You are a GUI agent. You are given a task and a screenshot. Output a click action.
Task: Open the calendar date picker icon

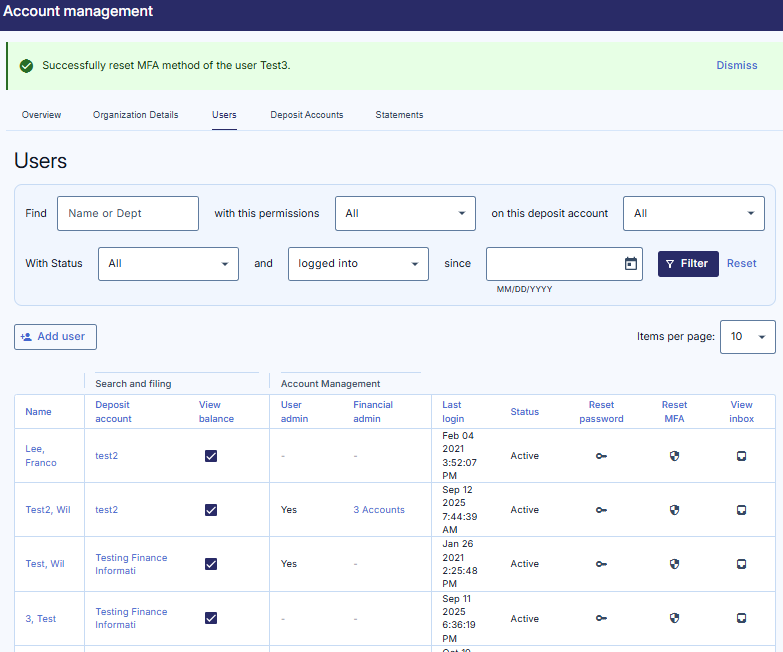click(x=630, y=264)
